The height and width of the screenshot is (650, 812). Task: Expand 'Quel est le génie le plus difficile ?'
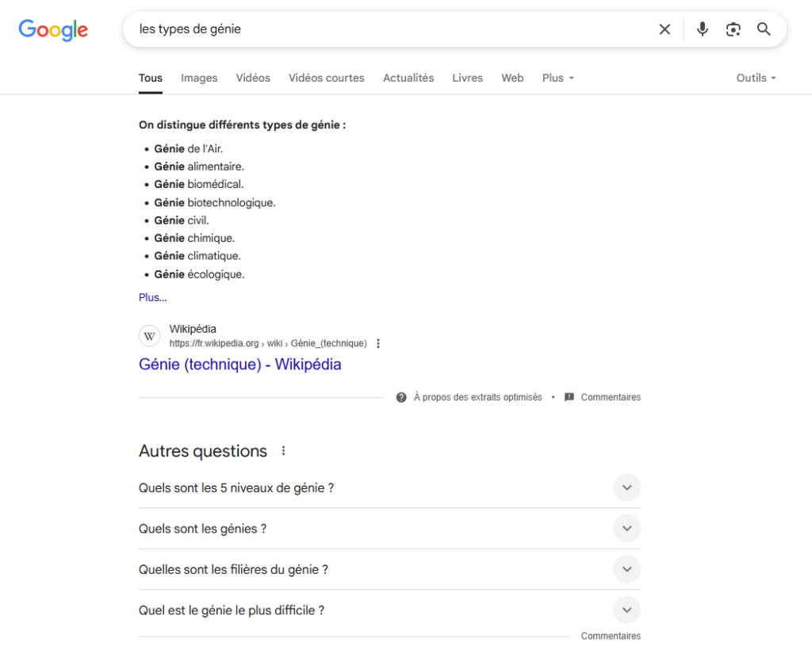389,610
